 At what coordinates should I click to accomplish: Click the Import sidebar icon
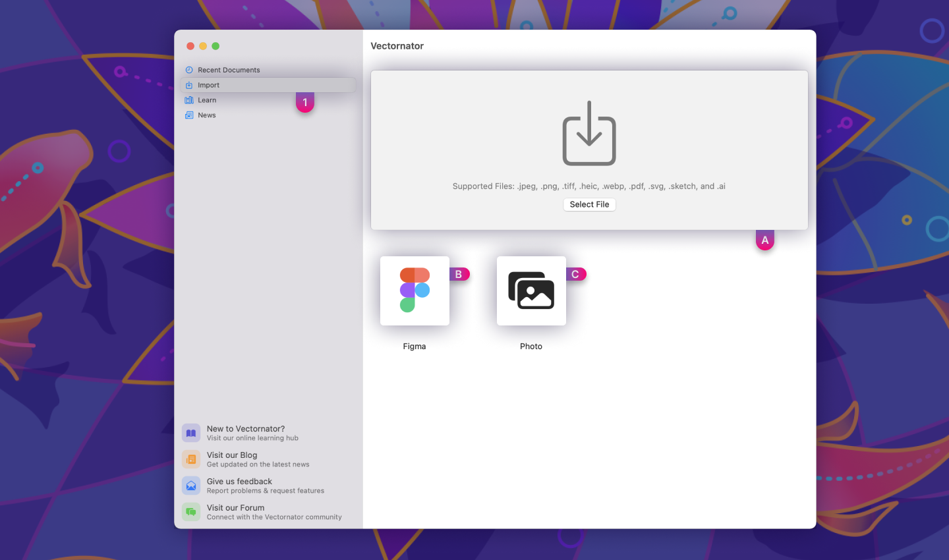click(189, 85)
